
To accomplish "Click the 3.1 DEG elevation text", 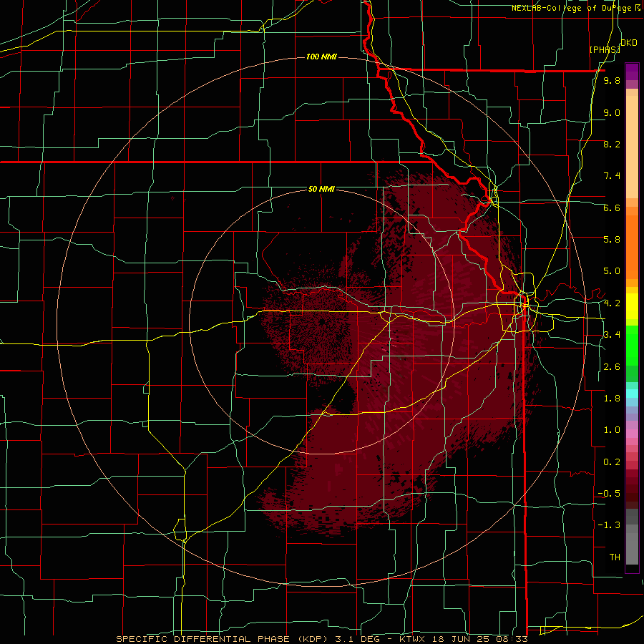I will (x=356, y=639).
